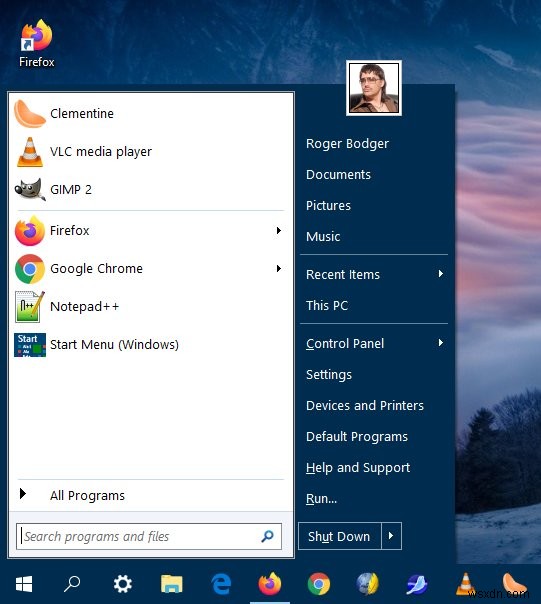
Task: Switch to Firefox on the taskbar
Action: tap(270, 583)
